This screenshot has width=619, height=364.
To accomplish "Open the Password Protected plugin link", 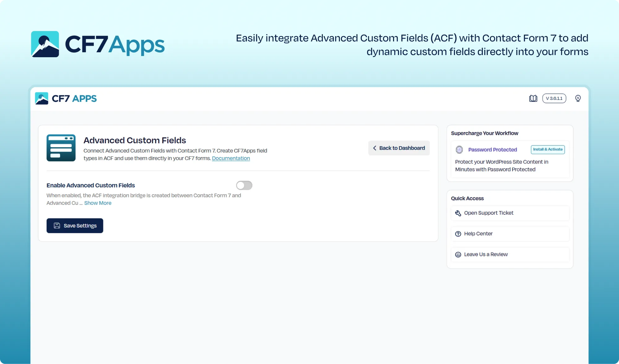I will (x=492, y=150).
